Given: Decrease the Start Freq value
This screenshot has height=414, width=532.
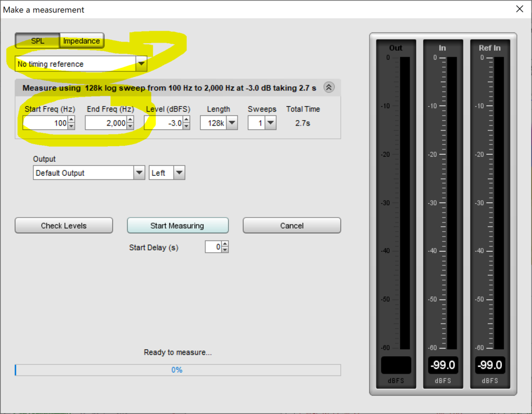Looking at the screenshot, I should (x=71, y=126).
